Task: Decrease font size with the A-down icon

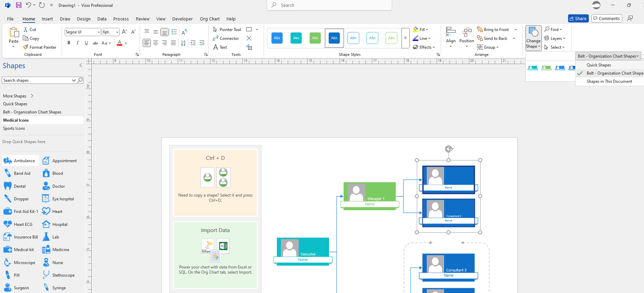Action: pyautogui.click(x=133, y=32)
